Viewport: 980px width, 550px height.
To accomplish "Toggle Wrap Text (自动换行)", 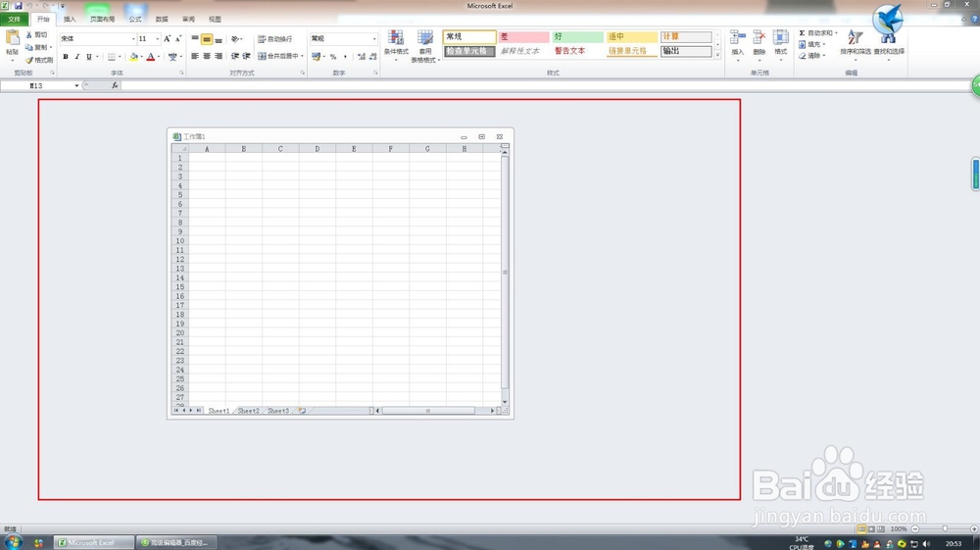I will 275,39.
